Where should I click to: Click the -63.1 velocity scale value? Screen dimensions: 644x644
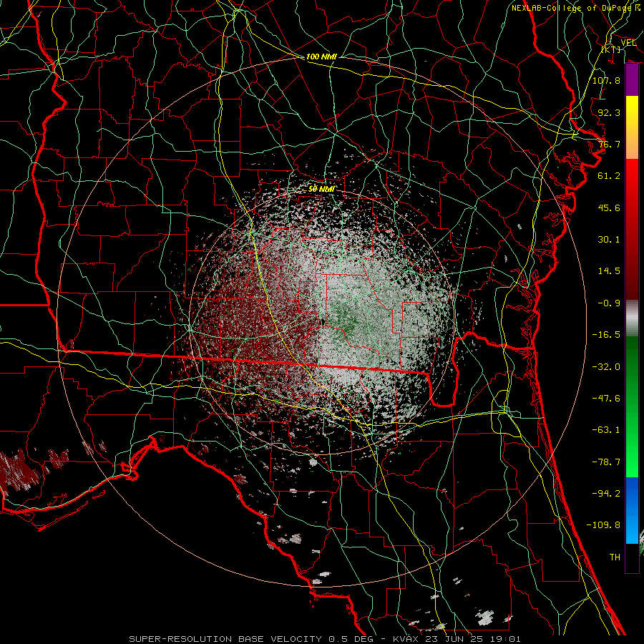(606, 430)
